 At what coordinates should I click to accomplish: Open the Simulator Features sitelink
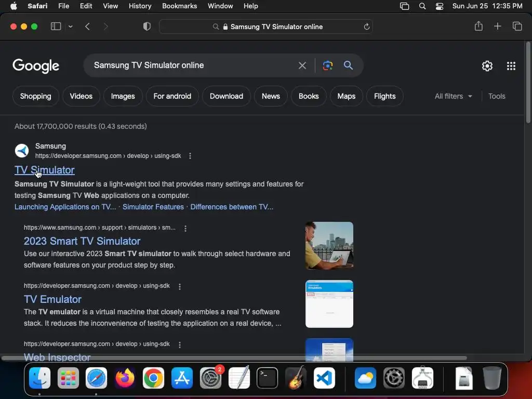(x=153, y=207)
